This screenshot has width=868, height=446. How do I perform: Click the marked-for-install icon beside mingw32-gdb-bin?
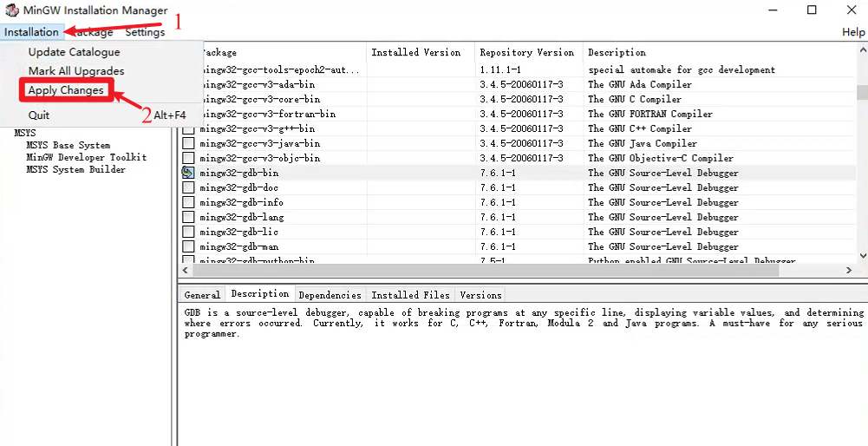tap(188, 173)
